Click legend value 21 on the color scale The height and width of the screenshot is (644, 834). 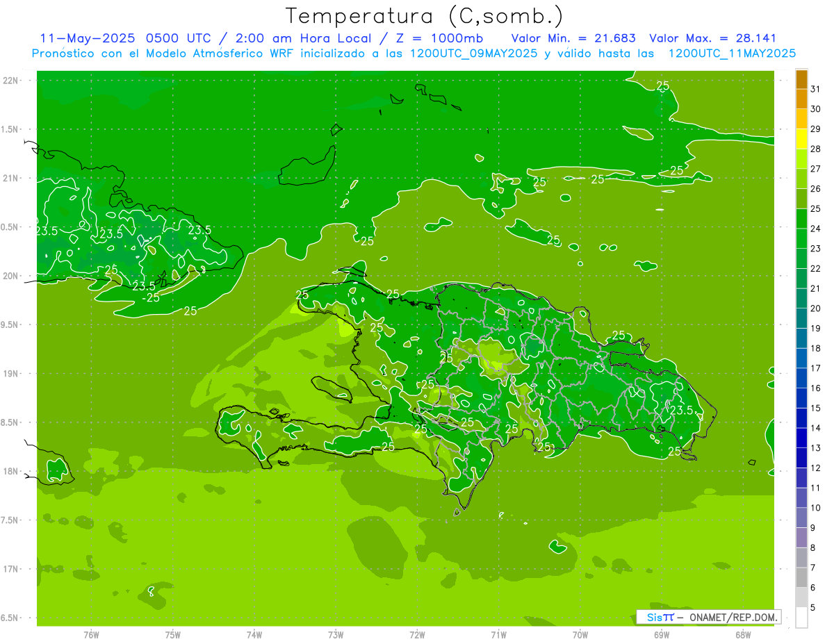click(816, 288)
